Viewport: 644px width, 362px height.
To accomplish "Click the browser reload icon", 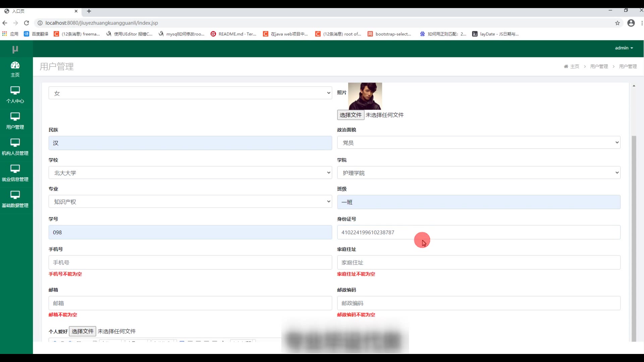I will (x=26, y=23).
